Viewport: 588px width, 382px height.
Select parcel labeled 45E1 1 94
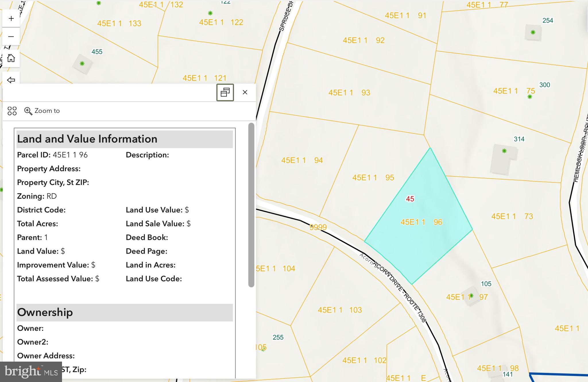point(302,160)
